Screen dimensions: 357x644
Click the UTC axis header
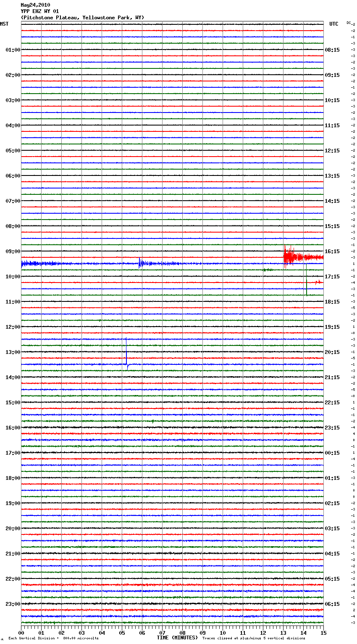click(x=334, y=24)
